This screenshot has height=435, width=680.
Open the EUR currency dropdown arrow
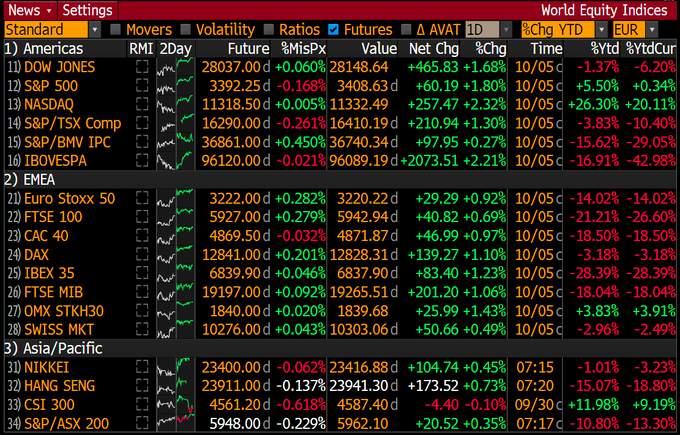[x=652, y=29]
